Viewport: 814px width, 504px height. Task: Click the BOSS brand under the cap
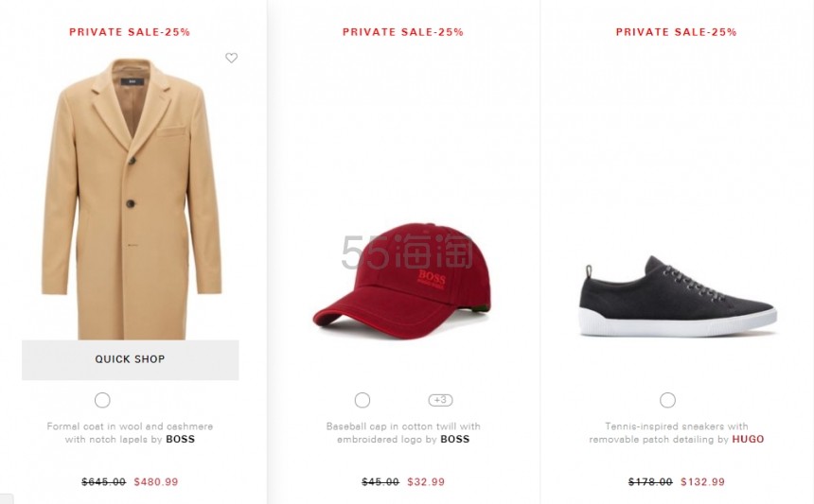pos(455,440)
